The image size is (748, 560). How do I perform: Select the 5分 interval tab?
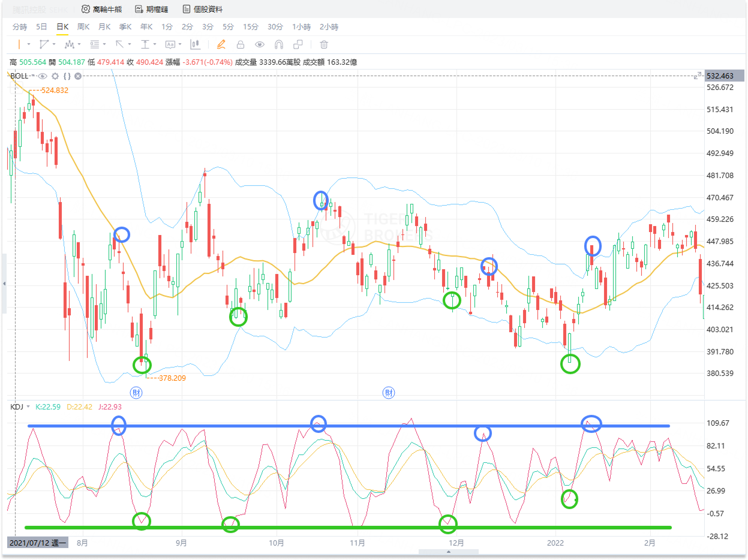coord(228,27)
